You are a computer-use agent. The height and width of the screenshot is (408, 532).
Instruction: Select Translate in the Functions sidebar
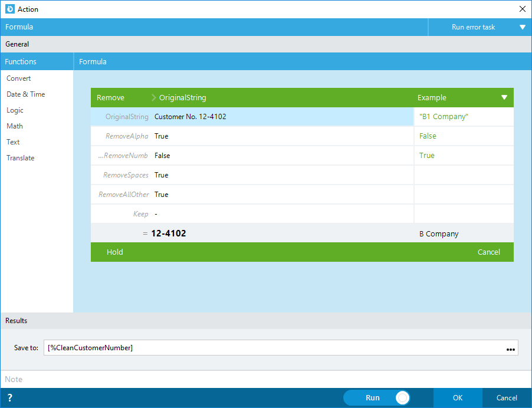click(19, 157)
